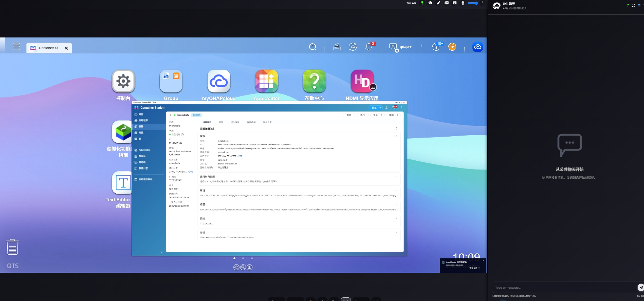Open the stop button dropdown arrow
The image size is (644, 301).
pyautogui.click(x=381, y=115)
